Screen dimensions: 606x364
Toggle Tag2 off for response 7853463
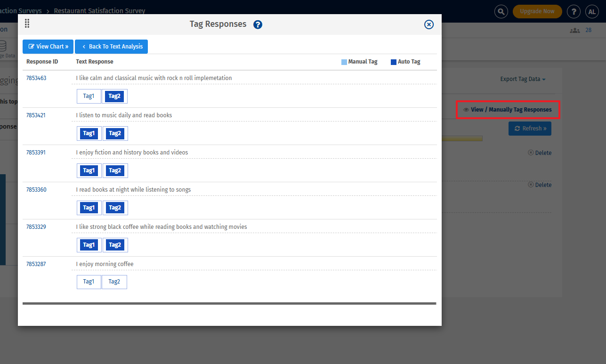[114, 96]
